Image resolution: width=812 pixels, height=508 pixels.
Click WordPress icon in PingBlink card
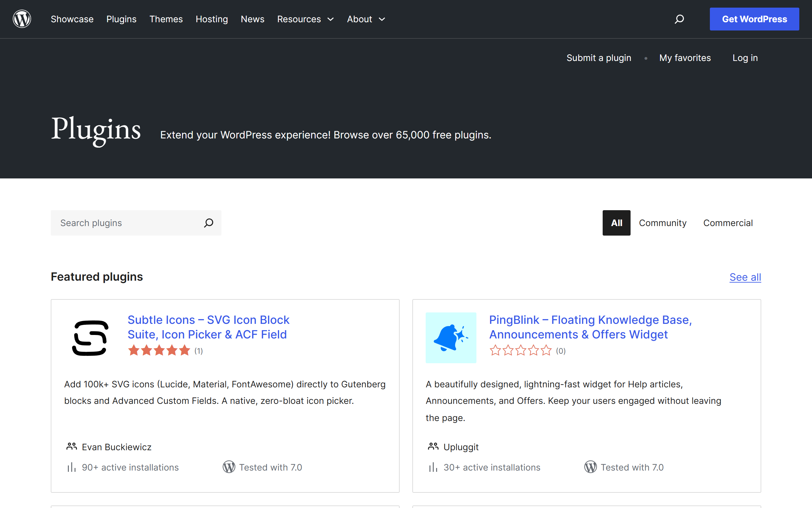pyautogui.click(x=590, y=467)
